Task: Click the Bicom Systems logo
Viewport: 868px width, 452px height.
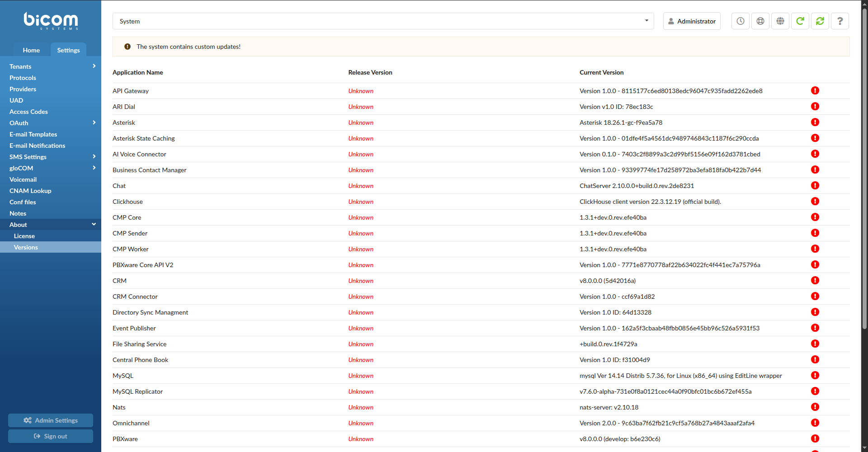Action: tap(51, 21)
